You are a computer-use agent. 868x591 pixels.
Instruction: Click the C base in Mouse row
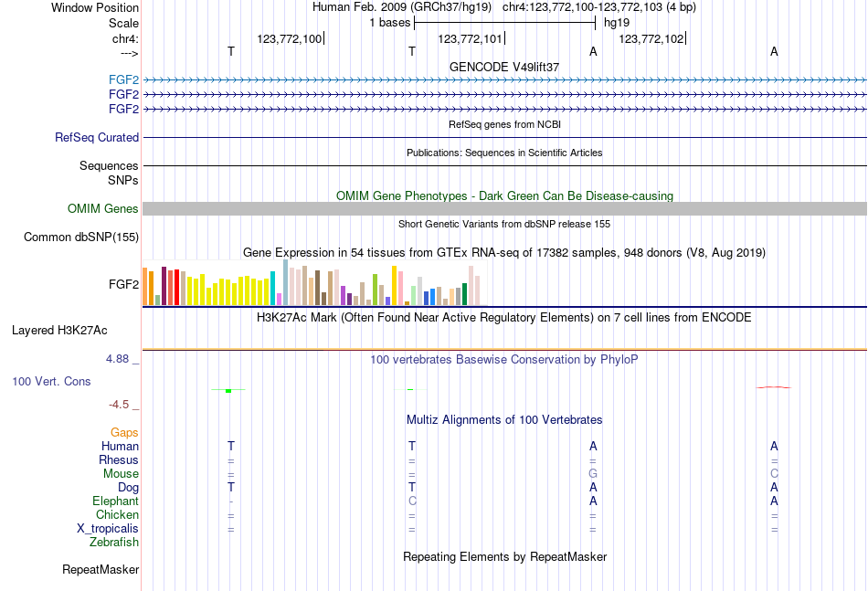click(774, 474)
